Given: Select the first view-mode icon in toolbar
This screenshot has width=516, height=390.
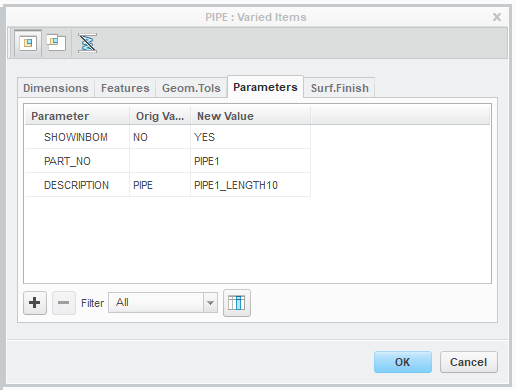Looking at the screenshot, I should coord(28,43).
